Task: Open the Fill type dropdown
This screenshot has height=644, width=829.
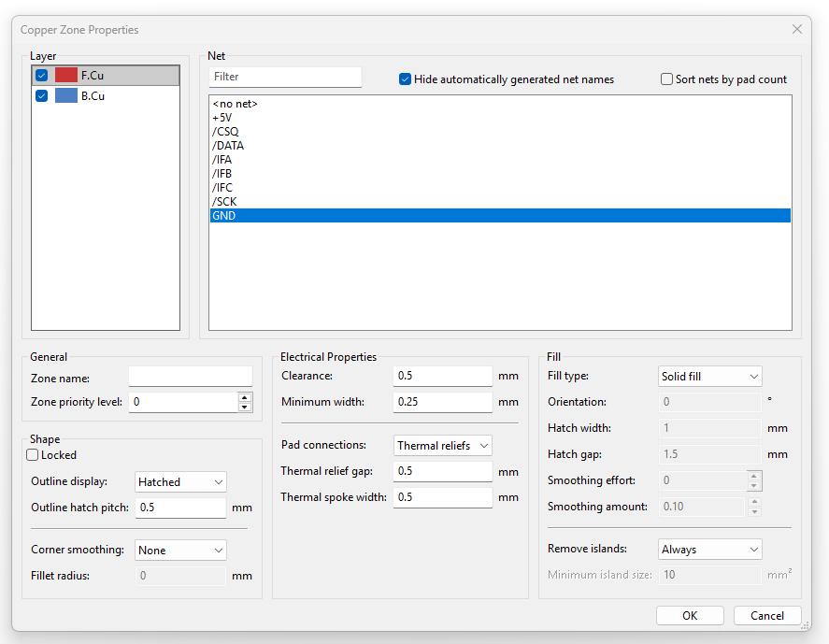Action: 710,377
